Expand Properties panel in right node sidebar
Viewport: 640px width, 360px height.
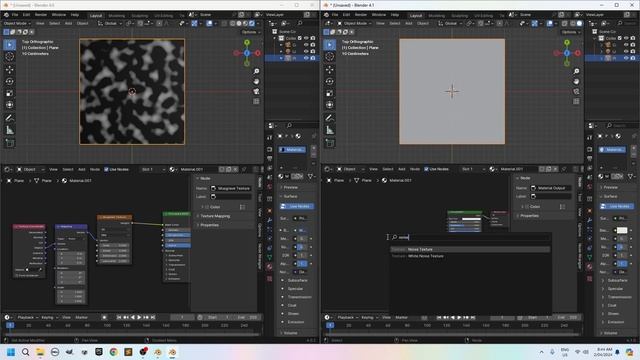coord(529,216)
